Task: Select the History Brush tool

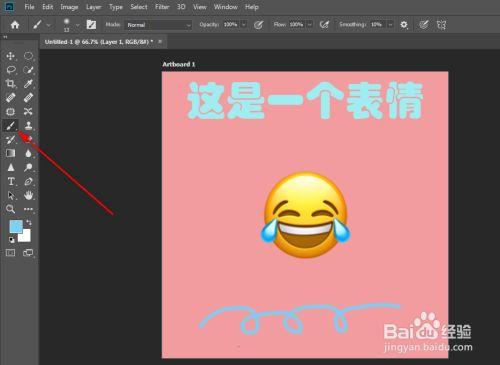Action: 10,139
